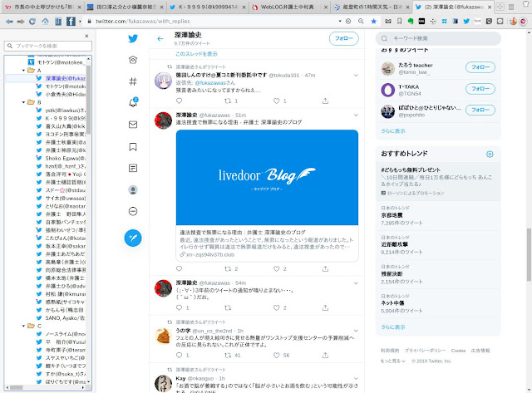This screenshot has height=393, width=532.
Task: Click the zoom magnifier in address bar
Action: point(361,21)
